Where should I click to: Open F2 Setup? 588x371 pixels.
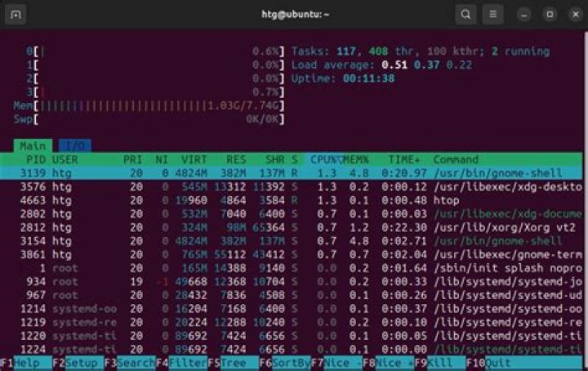pos(78,363)
